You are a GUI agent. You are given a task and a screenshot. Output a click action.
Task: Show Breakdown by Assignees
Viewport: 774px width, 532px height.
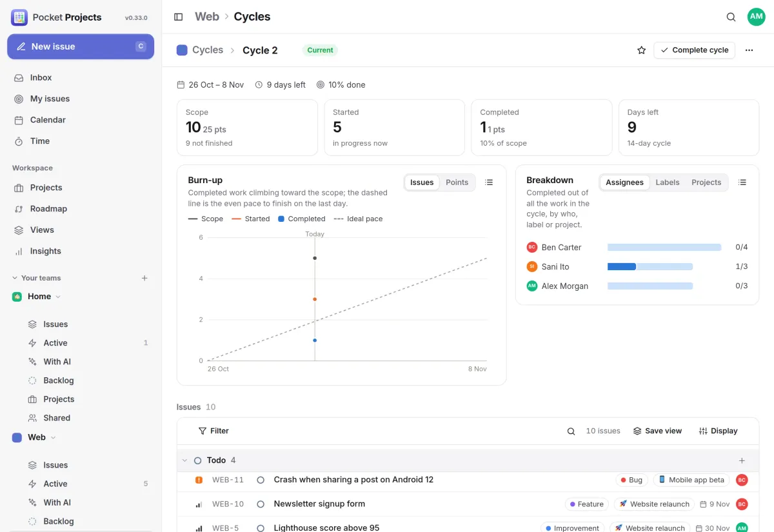[624, 182]
